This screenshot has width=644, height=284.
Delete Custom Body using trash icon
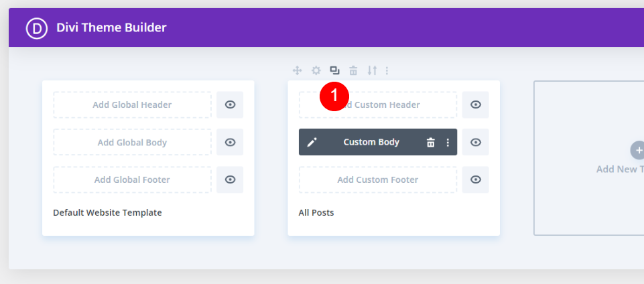(x=431, y=142)
